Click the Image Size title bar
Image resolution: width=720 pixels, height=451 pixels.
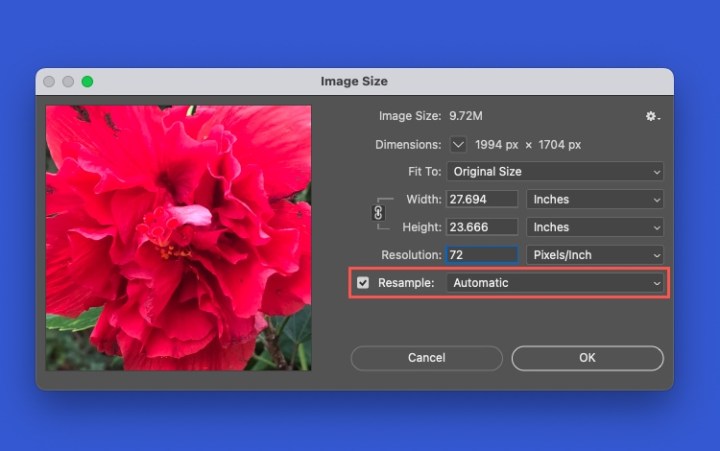(x=354, y=82)
